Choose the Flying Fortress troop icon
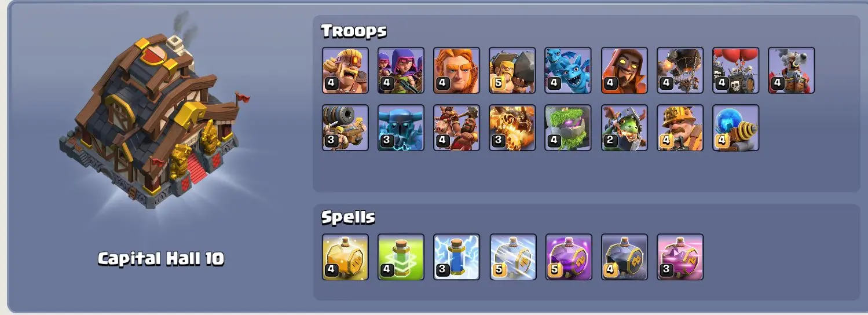The height and width of the screenshot is (315, 868). [792, 71]
